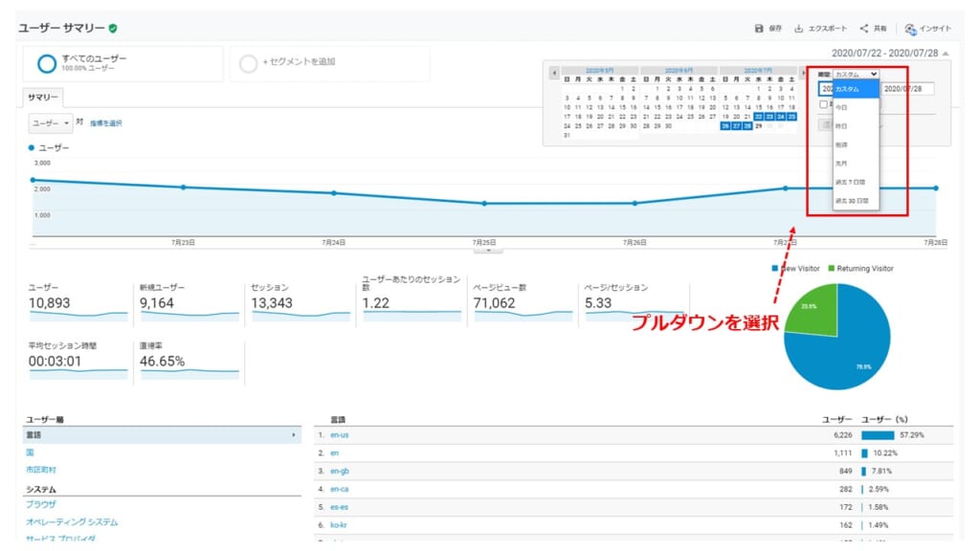Click the share (共有) icon

864,28
